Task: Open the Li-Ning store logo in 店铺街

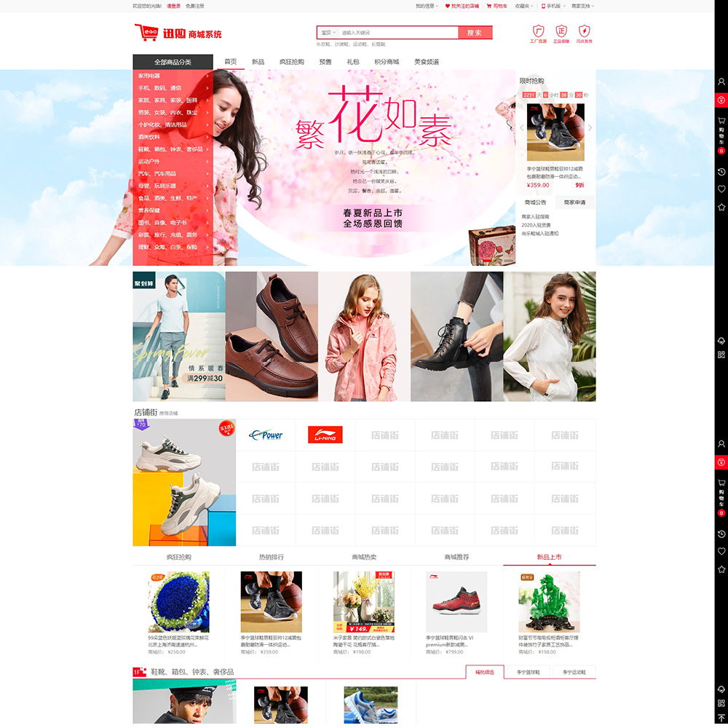Action: pyautogui.click(x=325, y=435)
